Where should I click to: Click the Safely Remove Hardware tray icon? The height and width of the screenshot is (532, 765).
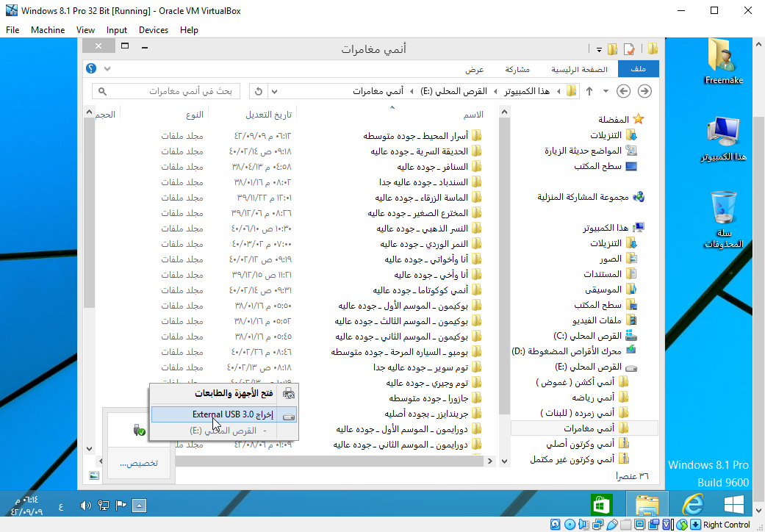[x=139, y=430]
